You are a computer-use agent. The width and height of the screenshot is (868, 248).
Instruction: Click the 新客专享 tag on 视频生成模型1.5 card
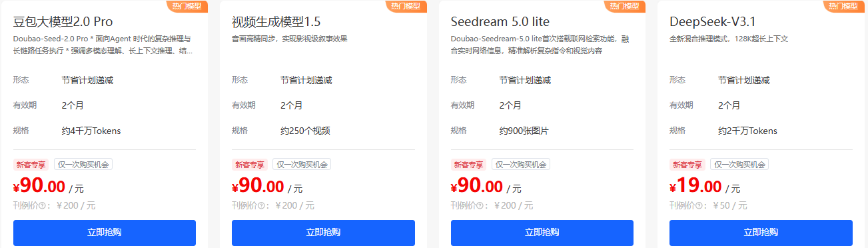click(x=250, y=165)
